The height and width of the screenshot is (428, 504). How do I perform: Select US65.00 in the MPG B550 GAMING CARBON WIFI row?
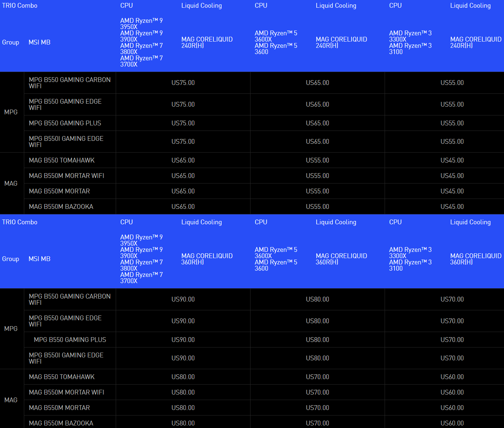[317, 83]
